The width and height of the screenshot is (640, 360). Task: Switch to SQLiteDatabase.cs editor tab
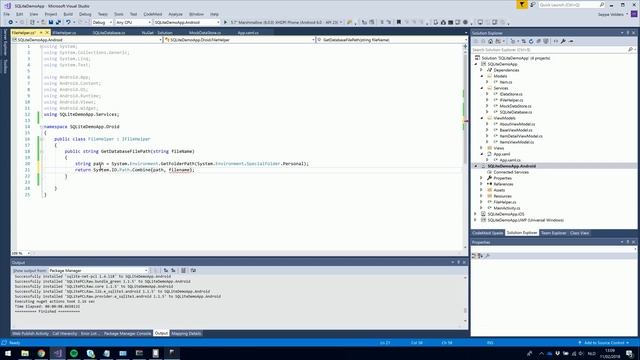click(x=109, y=33)
